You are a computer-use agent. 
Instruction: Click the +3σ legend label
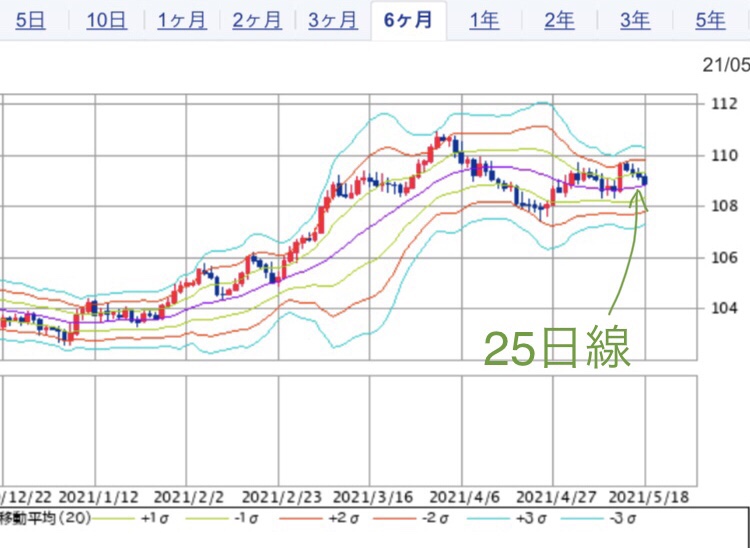pos(530,518)
